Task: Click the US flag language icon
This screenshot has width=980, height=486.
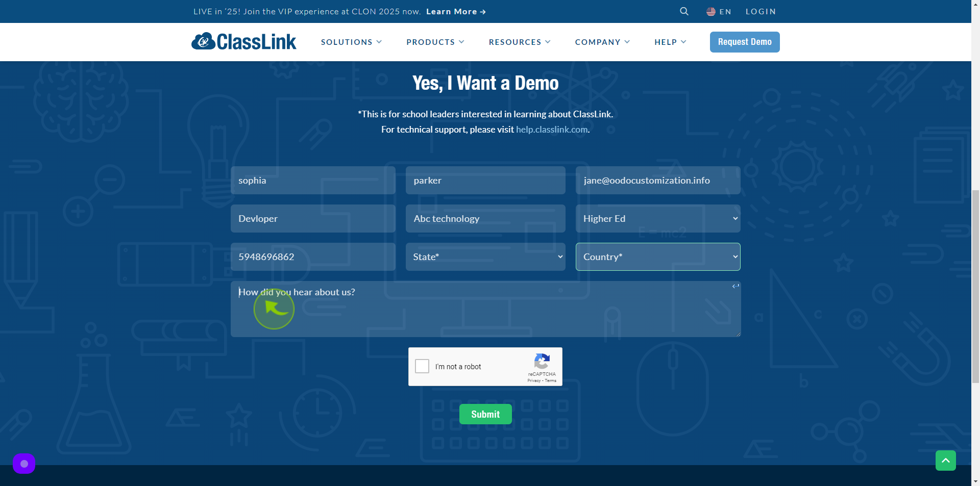Action: (710, 11)
